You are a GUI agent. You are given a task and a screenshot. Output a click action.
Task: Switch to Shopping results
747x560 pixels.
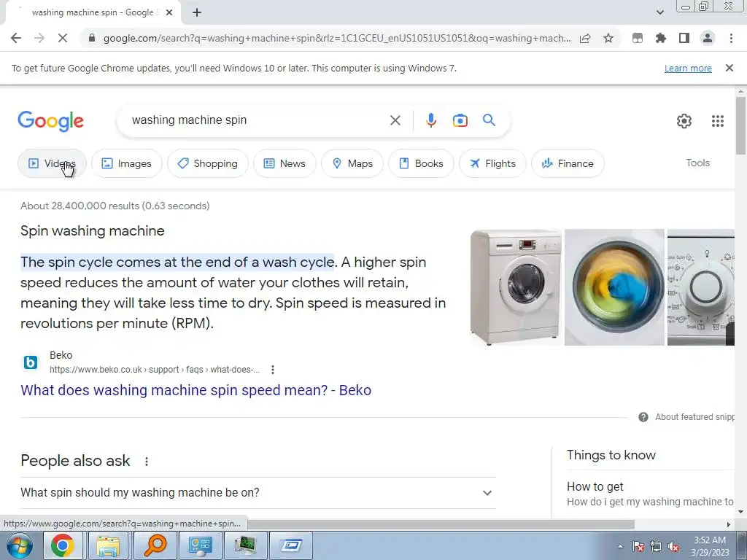(x=208, y=163)
